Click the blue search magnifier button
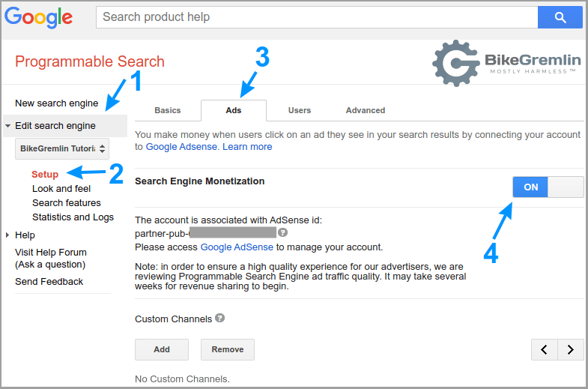 (560, 17)
